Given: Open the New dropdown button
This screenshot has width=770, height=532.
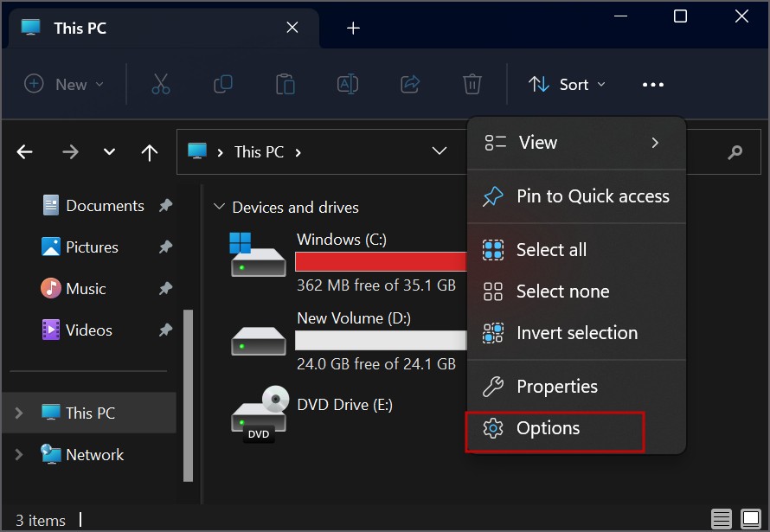Looking at the screenshot, I should click(64, 84).
